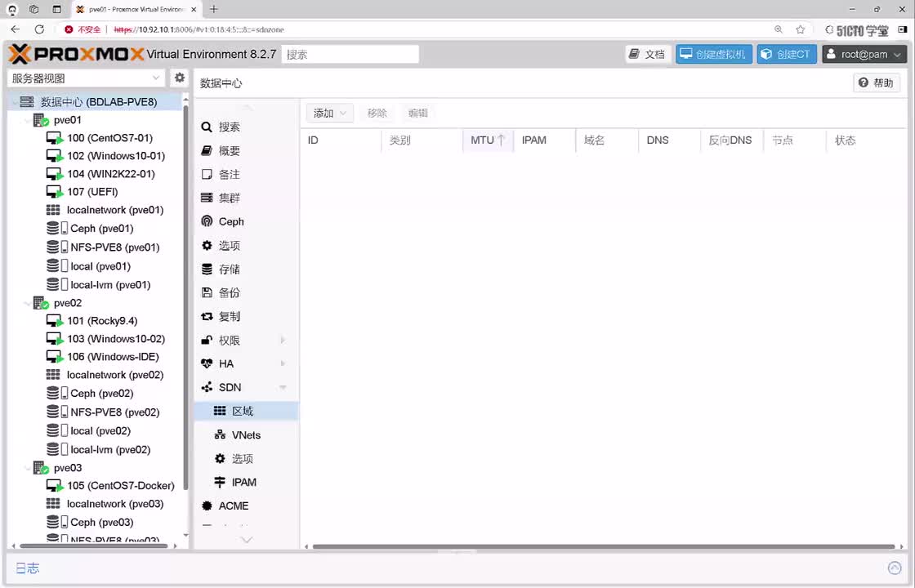The height and width of the screenshot is (588, 915).
Task: Bookmark this page with the star icon
Action: coord(800,29)
